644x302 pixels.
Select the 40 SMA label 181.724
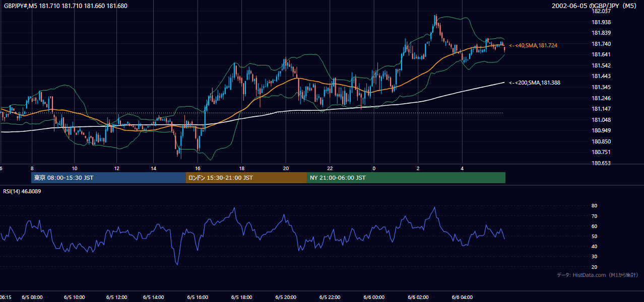533,45
